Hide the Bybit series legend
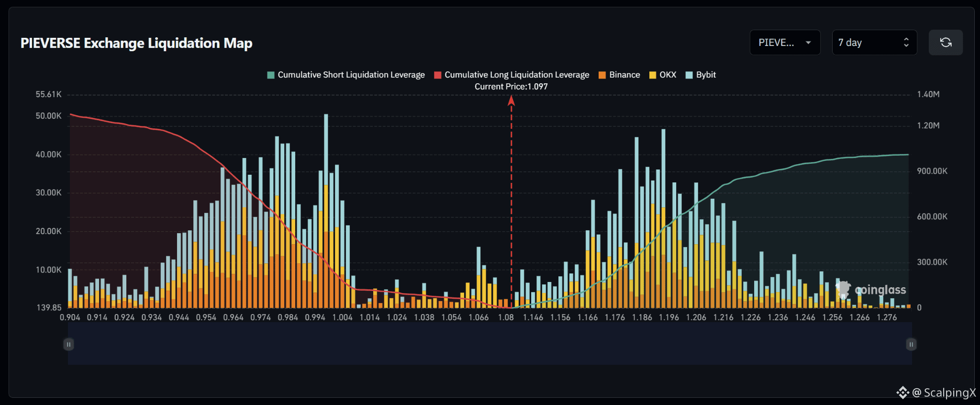The image size is (980, 405). pos(701,75)
